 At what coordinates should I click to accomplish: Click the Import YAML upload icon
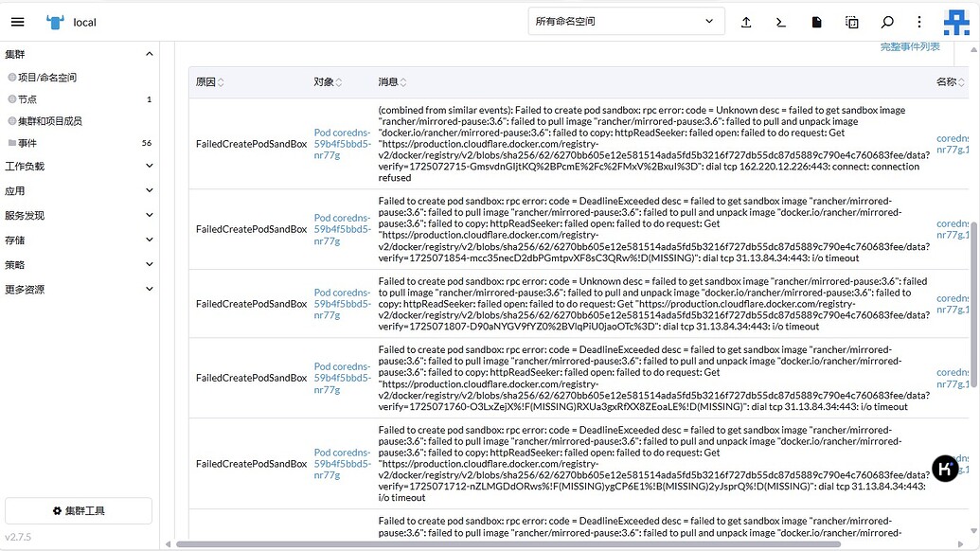pyautogui.click(x=744, y=21)
